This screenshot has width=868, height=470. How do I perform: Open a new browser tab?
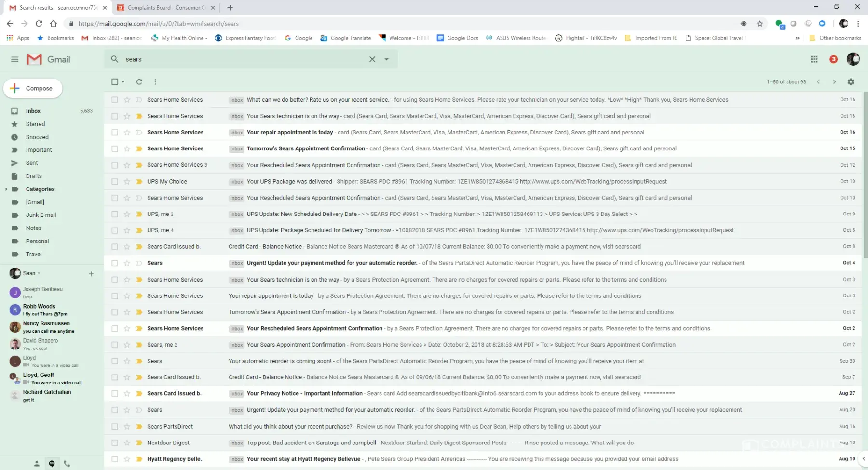[x=230, y=7]
